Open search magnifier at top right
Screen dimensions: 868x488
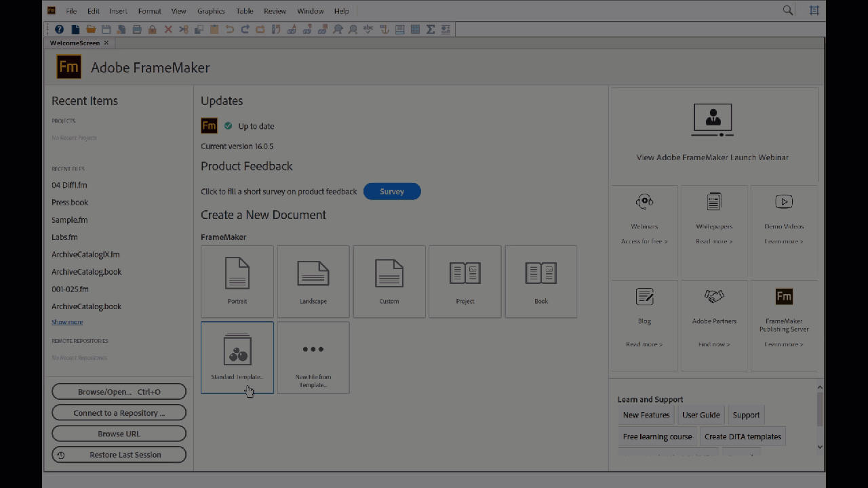pos(788,10)
